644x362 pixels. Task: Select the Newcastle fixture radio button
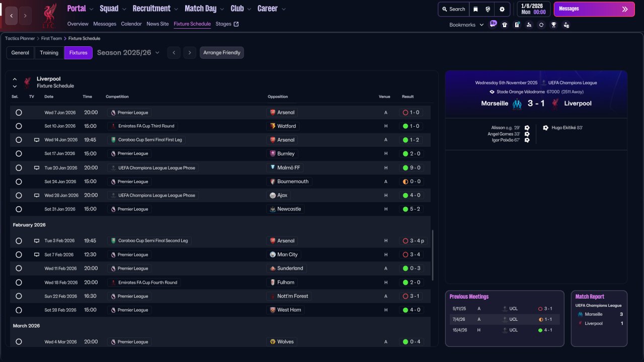click(19, 209)
